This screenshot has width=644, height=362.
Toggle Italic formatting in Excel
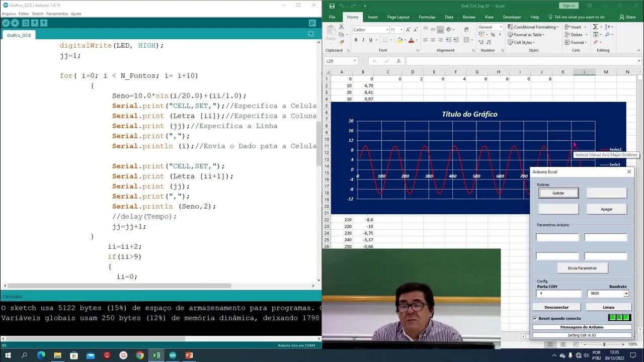coord(363,40)
